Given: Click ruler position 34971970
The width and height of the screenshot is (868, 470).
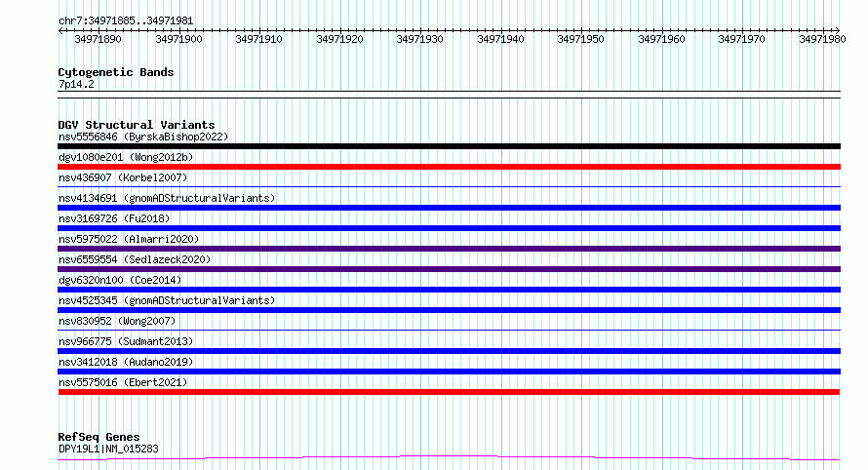Looking at the screenshot, I should 742,39.
